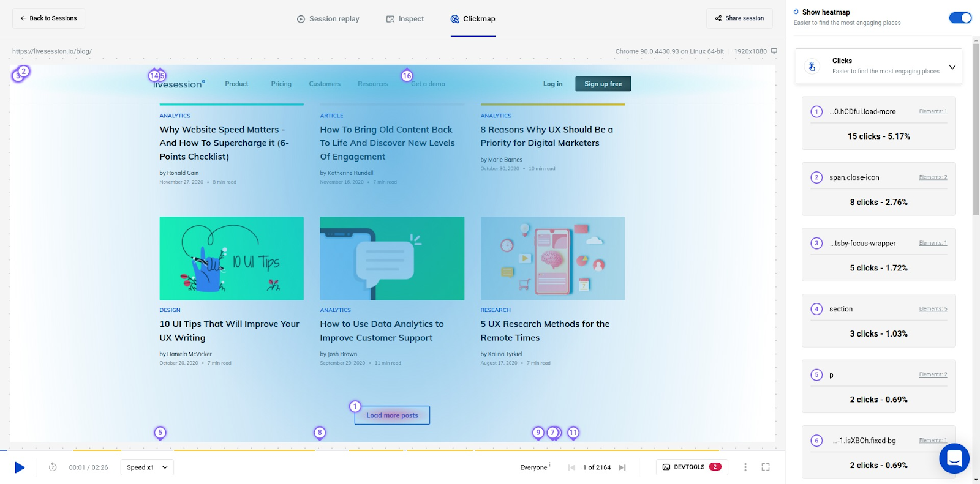Go back to Sessions list
The height and width of the screenshot is (484, 980).
(x=48, y=18)
